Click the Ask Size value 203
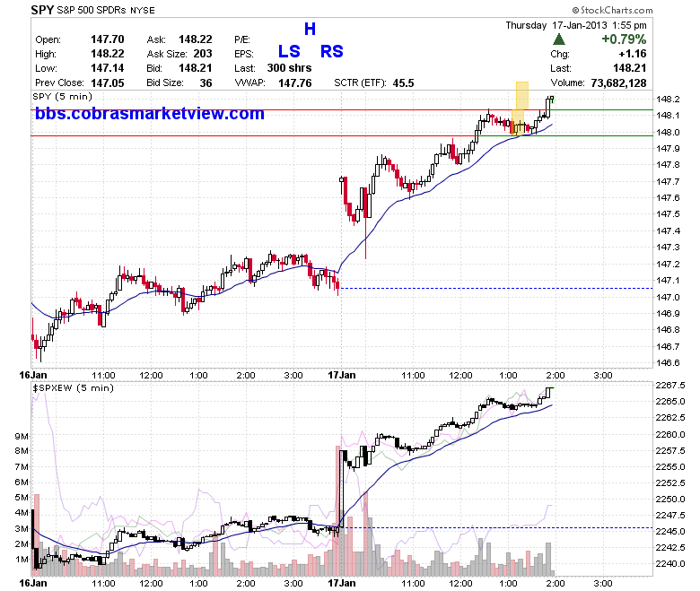Screen dimensions: 700x591 203,54
